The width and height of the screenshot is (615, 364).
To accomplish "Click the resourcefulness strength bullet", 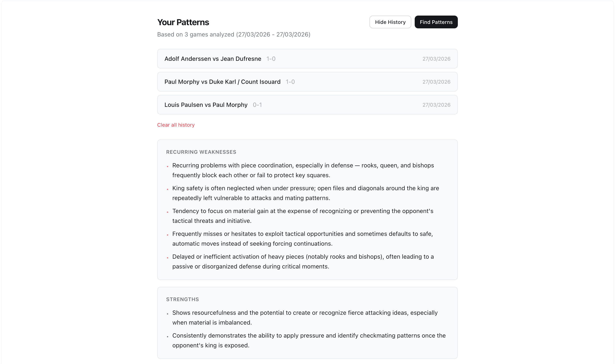I will [305, 318].
